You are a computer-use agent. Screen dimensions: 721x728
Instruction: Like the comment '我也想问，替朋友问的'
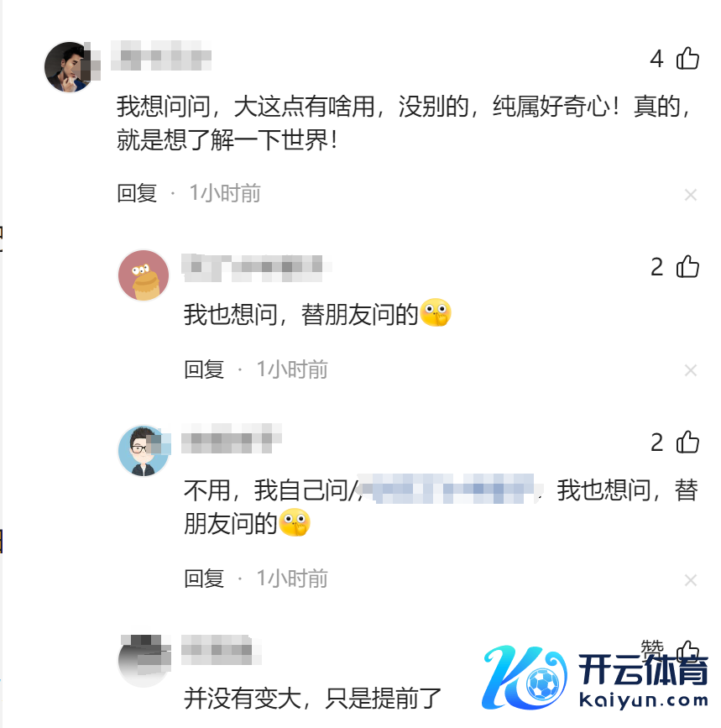point(687,266)
